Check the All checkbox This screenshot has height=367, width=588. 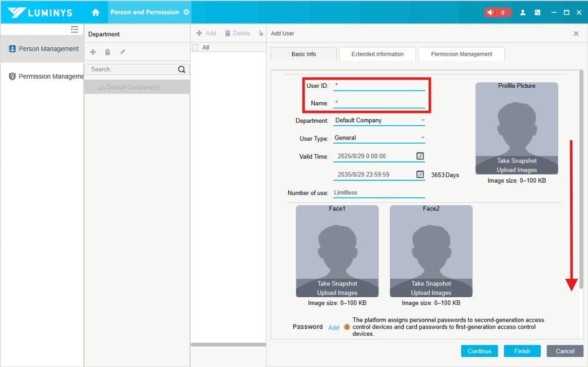tap(195, 48)
